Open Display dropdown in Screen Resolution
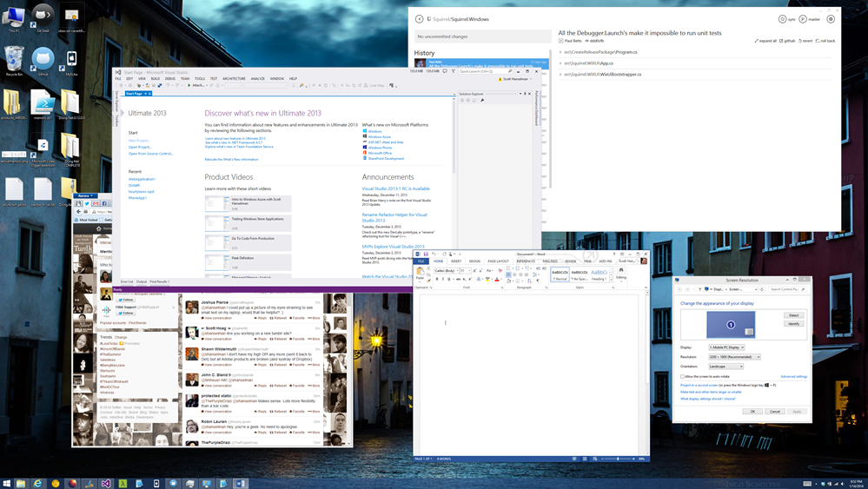 [x=727, y=347]
